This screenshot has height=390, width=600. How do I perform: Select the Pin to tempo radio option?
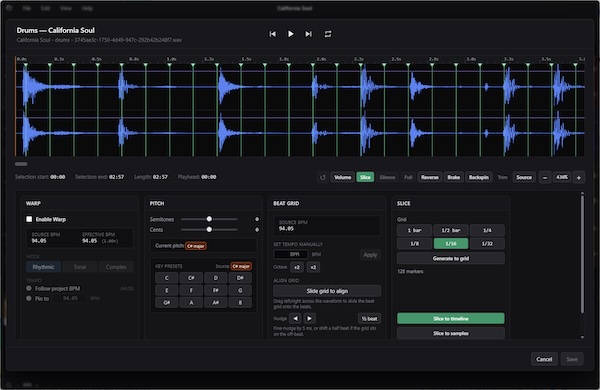pos(29,298)
